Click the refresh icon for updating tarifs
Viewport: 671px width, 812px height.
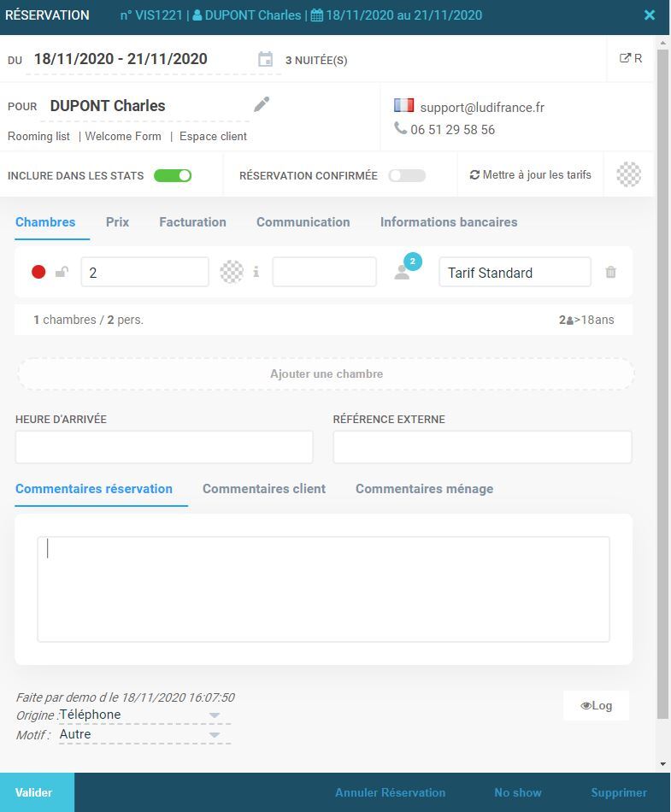coord(474,175)
